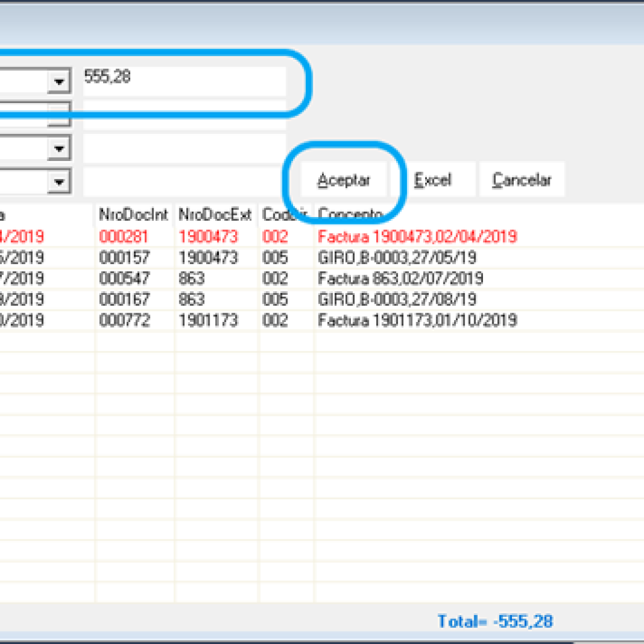The width and height of the screenshot is (644, 644).
Task: Click the empty third filter input field
Action: pyautogui.click(x=184, y=148)
